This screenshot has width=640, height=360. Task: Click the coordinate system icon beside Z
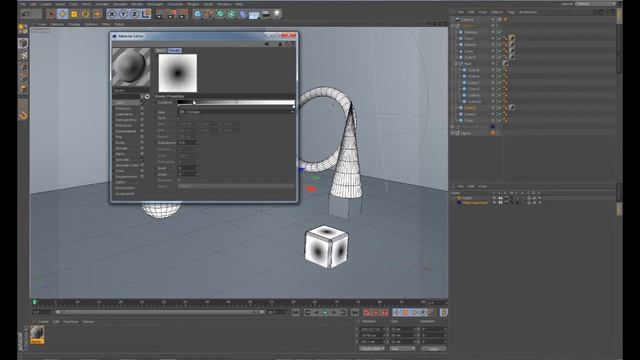pyautogui.click(x=146, y=14)
